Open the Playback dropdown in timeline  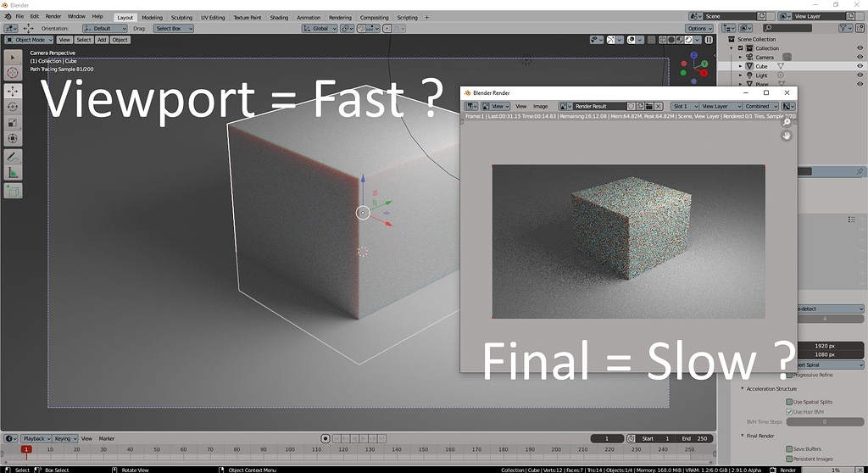tap(36, 438)
